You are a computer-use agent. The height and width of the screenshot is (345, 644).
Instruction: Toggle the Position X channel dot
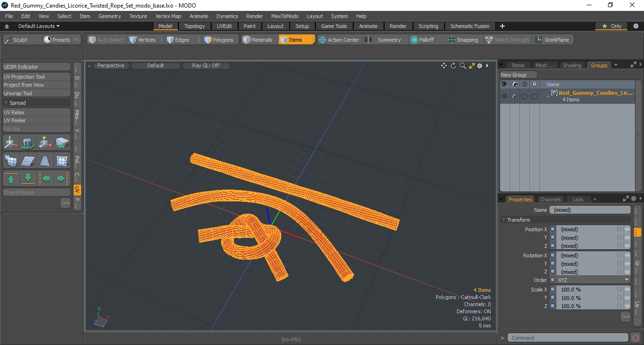point(552,229)
